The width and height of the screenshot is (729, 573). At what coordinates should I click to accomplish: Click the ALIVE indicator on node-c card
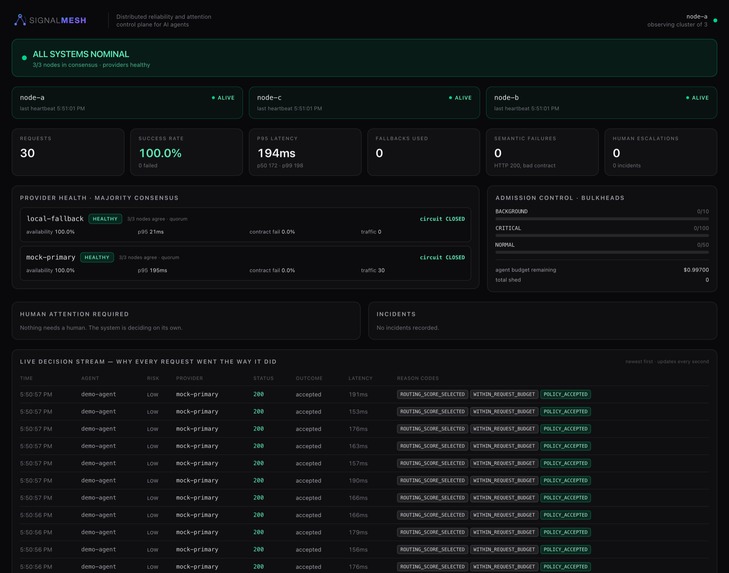click(x=460, y=98)
